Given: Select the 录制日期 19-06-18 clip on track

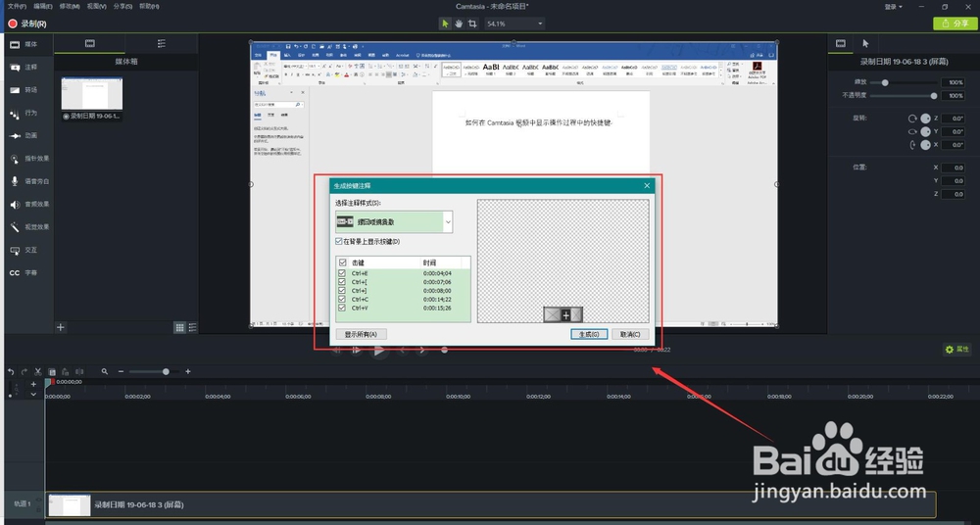Looking at the screenshot, I should (x=491, y=505).
